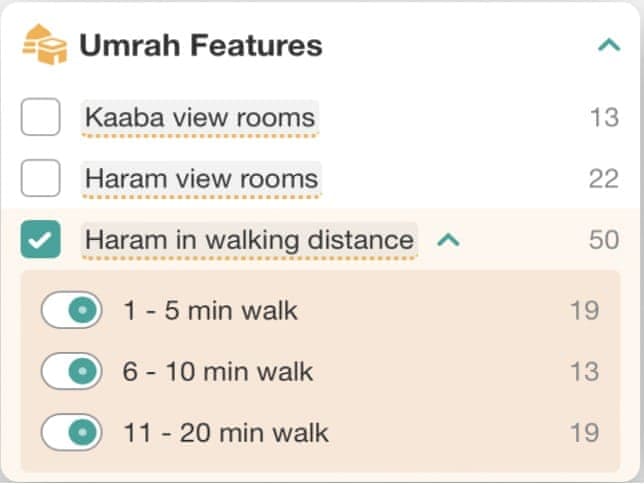Click count 50 beside Haram walking distance
The image size is (644, 484).
tap(603, 240)
